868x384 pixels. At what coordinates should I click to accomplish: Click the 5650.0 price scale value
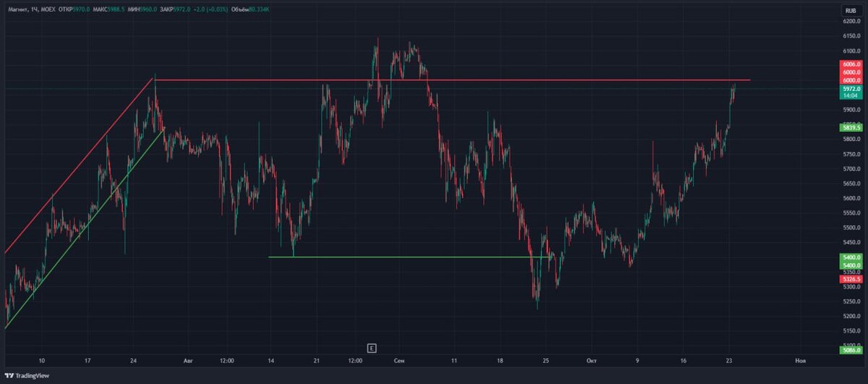coord(851,184)
